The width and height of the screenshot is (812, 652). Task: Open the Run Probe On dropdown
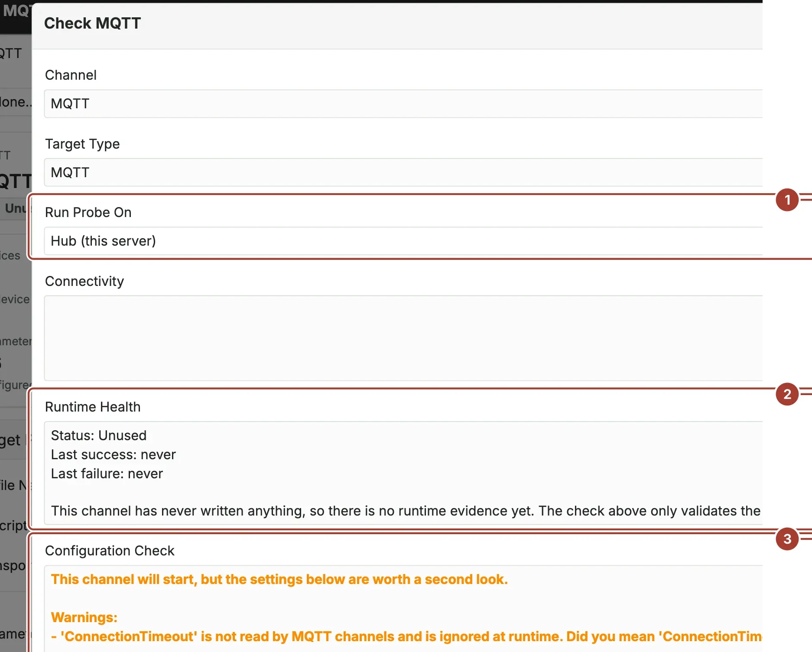click(x=403, y=241)
